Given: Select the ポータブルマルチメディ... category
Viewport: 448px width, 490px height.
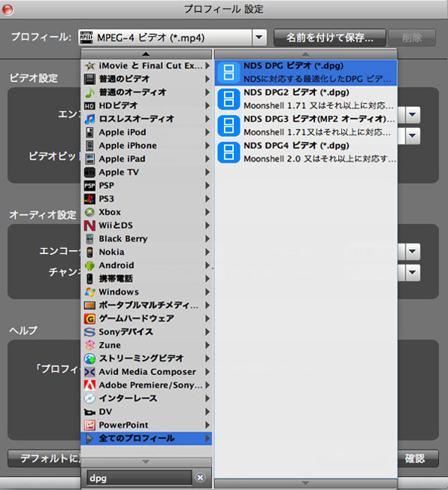Looking at the screenshot, I should click(147, 305).
